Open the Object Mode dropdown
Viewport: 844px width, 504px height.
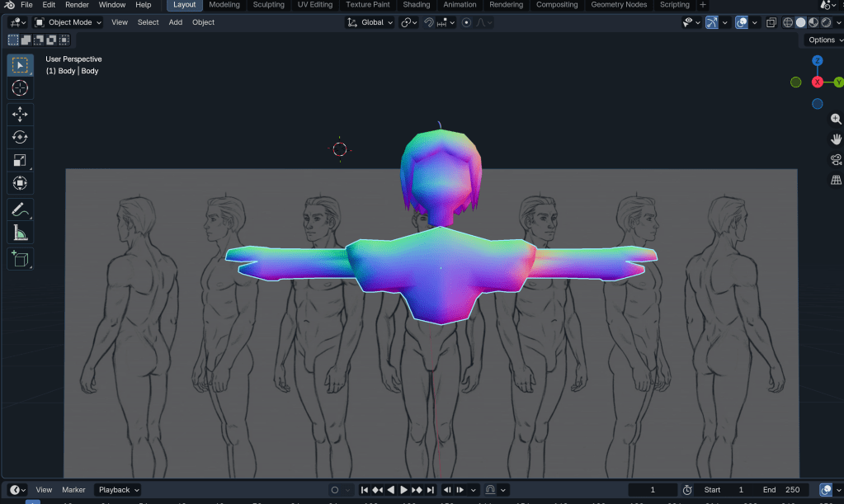68,22
